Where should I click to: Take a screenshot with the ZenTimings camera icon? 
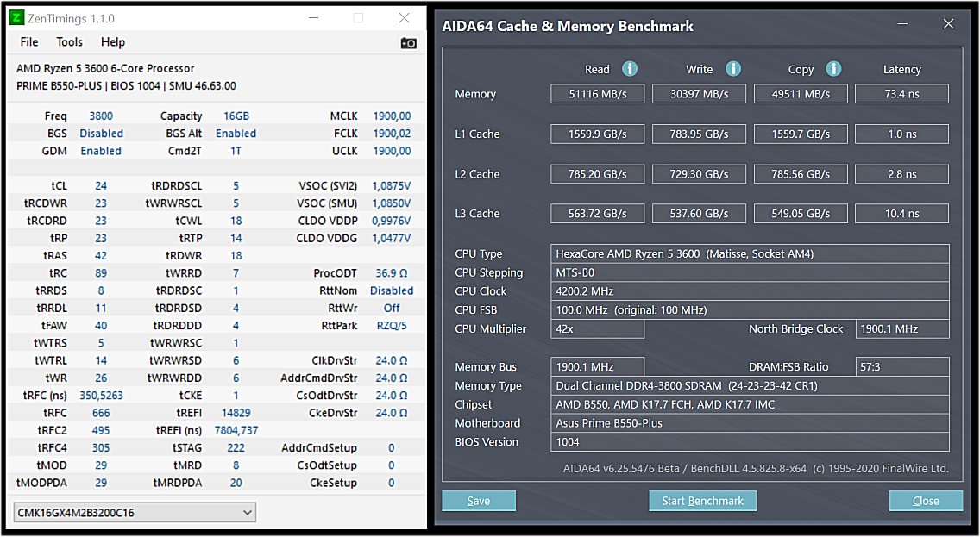[409, 43]
